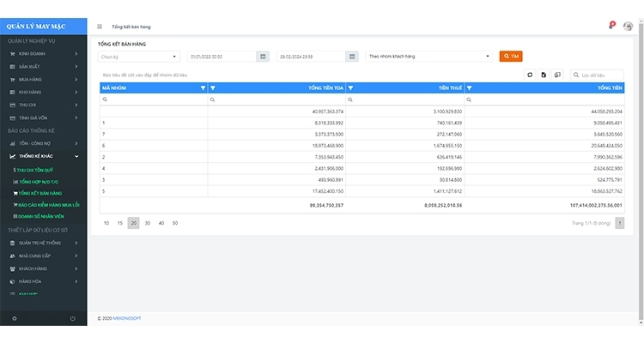
Task: Toggle the hamburger sidebar menu icon
Action: pos(100,27)
